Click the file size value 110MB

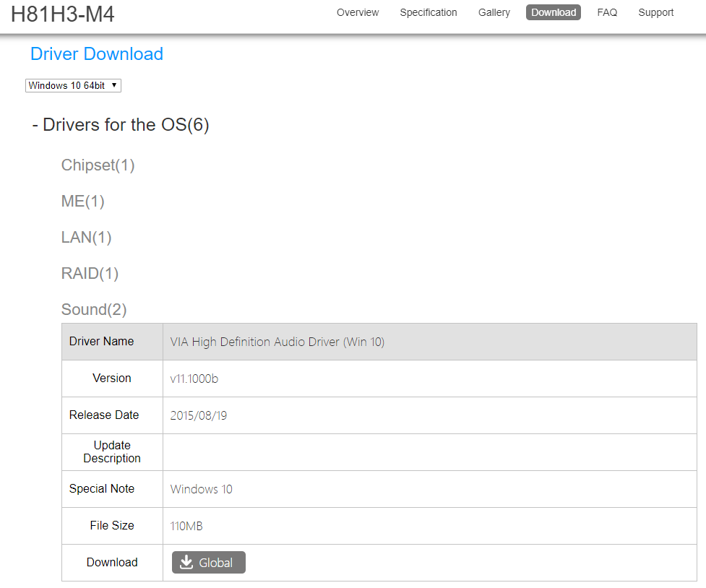point(186,526)
